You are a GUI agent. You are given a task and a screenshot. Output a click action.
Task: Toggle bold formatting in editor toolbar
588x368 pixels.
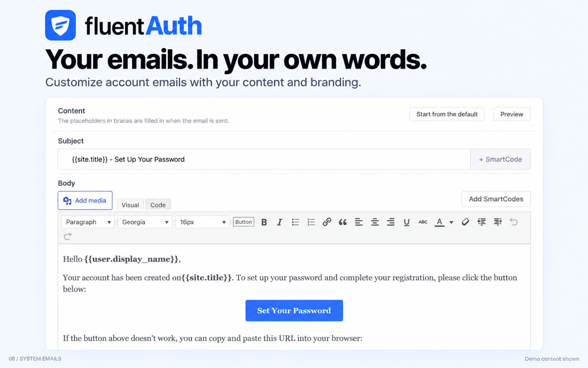coord(264,222)
